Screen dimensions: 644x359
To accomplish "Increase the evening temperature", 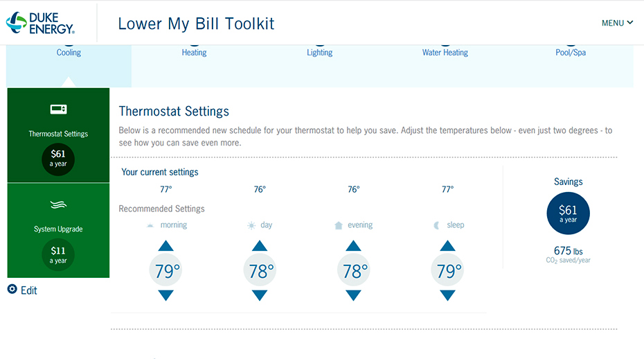I will (353, 246).
